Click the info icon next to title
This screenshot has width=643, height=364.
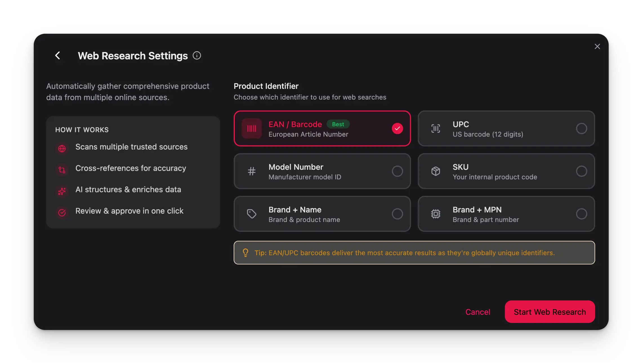point(197,55)
